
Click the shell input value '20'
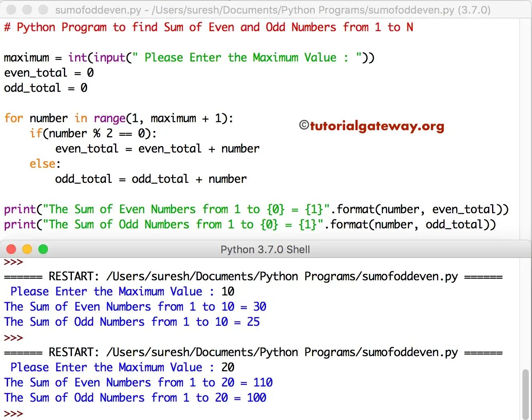click(228, 367)
